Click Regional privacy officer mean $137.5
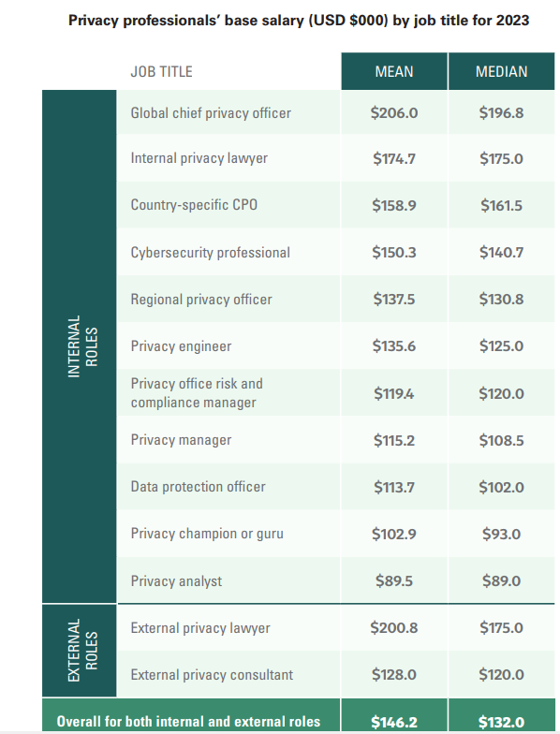Viewport: 560px width, 734px height. click(x=393, y=300)
